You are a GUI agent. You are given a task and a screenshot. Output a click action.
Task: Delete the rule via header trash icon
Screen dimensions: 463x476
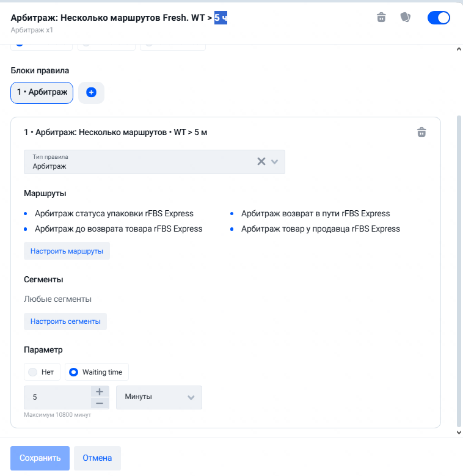[x=381, y=17]
